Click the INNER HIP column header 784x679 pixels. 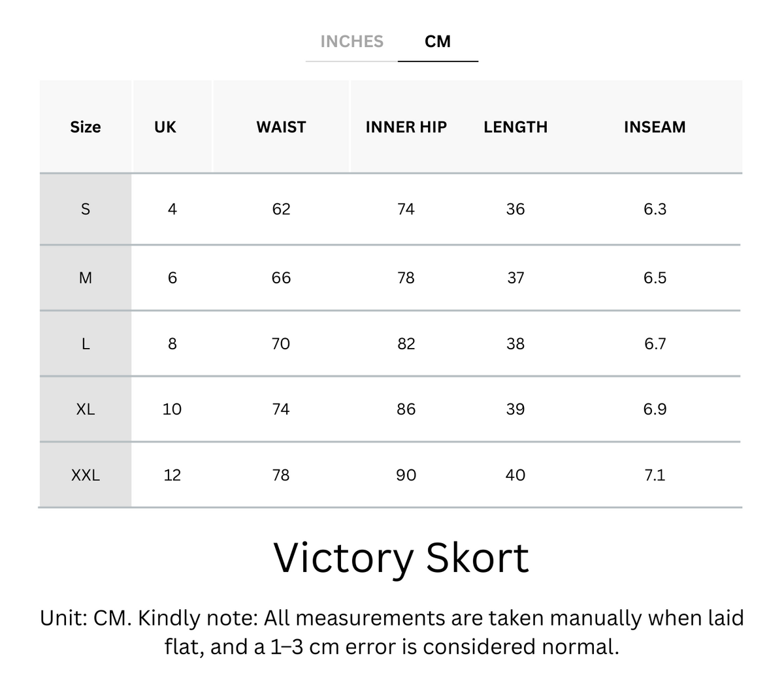click(406, 127)
